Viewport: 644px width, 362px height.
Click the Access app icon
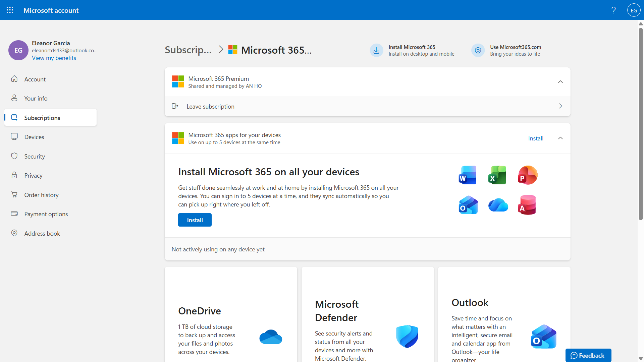click(x=527, y=205)
